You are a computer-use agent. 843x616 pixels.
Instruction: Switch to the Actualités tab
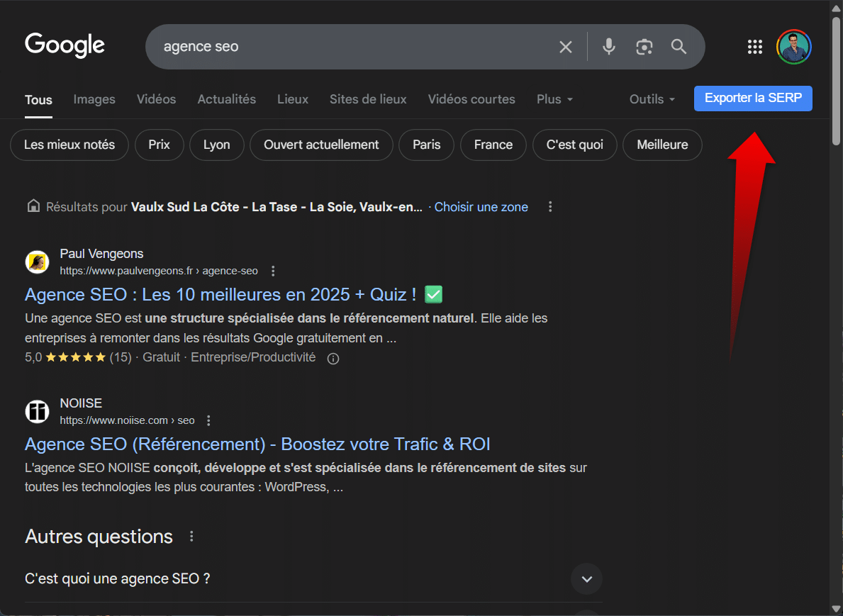coord(227,99)
